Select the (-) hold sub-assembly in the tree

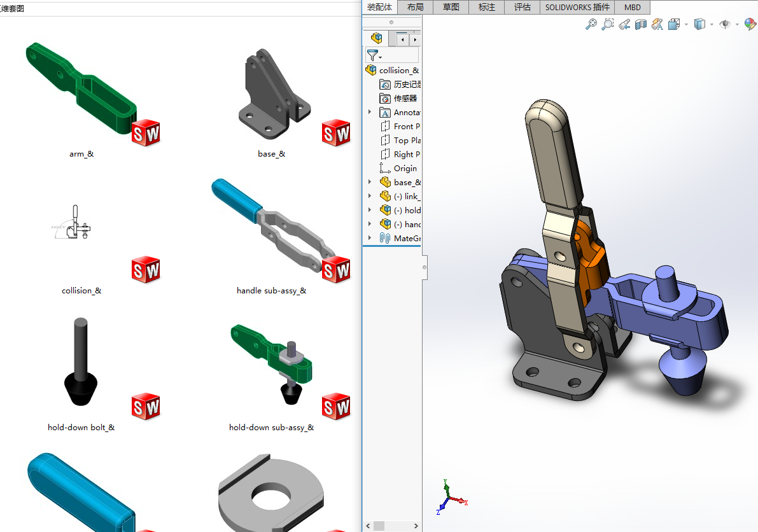(x=400, y=211)
